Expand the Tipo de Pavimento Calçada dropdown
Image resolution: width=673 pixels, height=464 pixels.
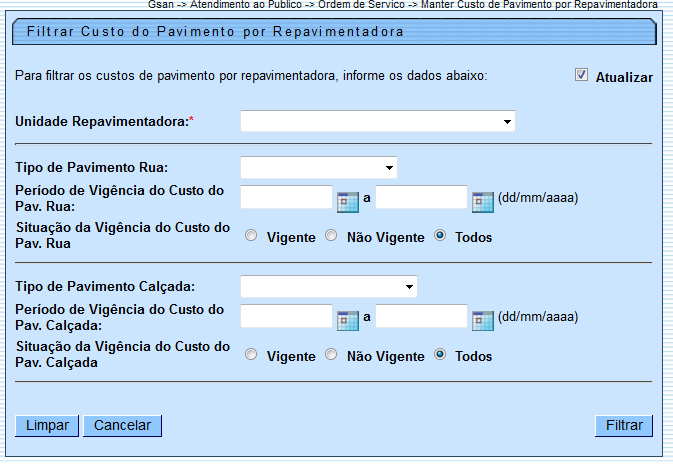(x=329, y=287)
